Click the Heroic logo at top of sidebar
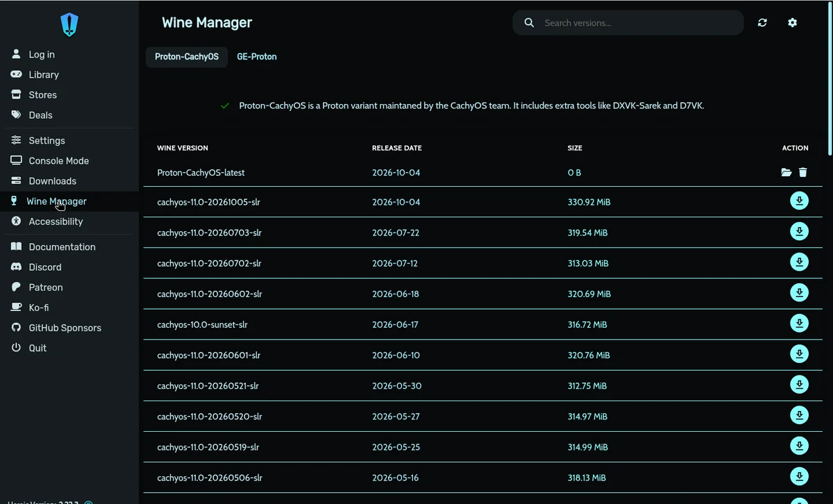Screen dimensions: 833x504 69,25
